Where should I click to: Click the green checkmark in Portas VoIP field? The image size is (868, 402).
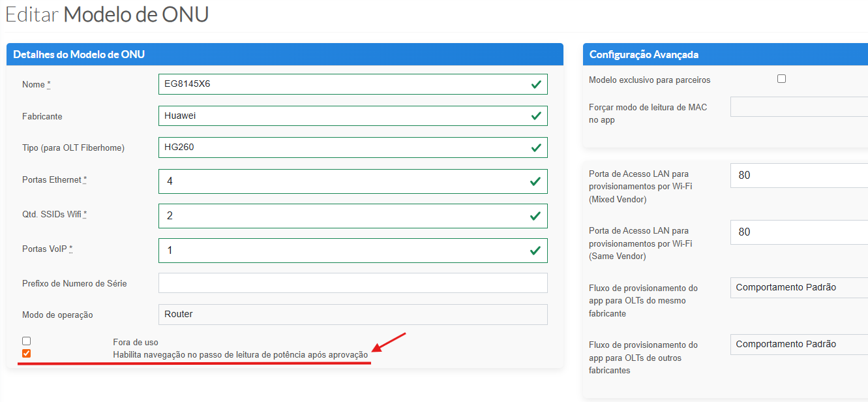pos(536,250)
